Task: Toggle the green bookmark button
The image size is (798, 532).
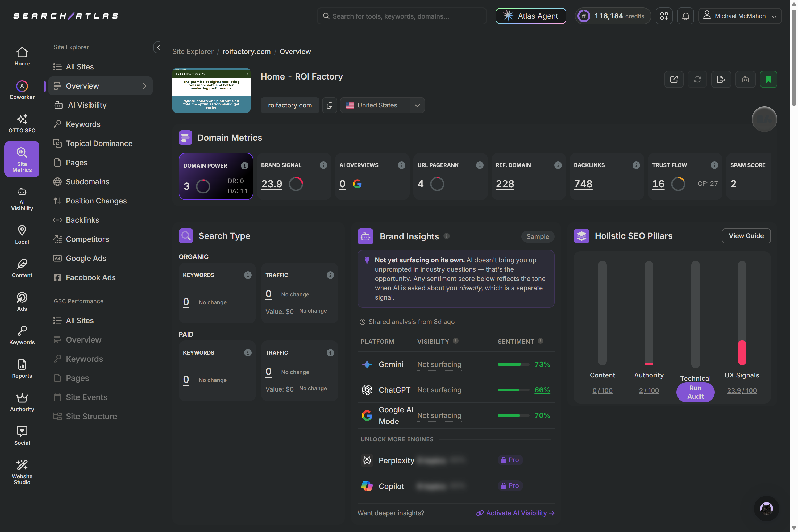Action: [x=768, y=79]
